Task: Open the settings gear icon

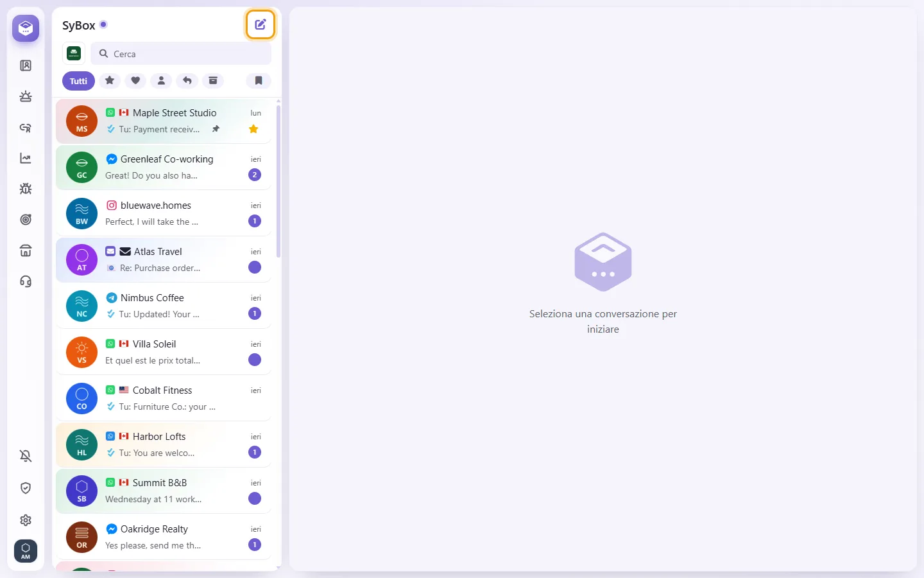Action: coord(26,520)
